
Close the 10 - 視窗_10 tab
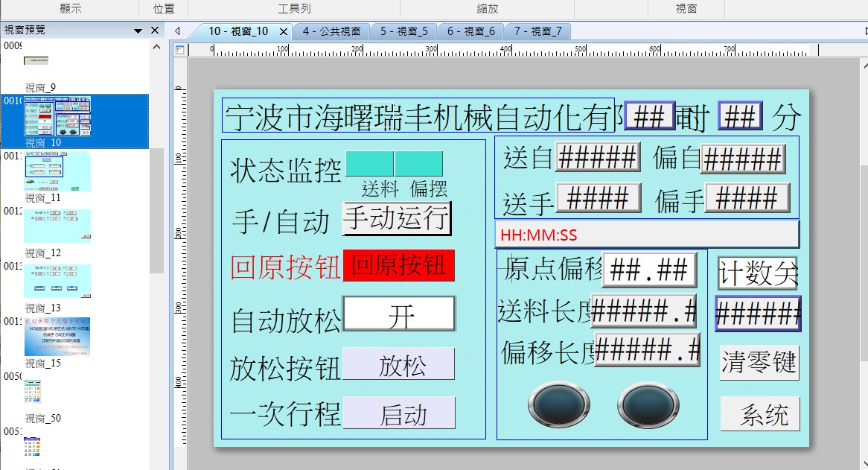pos(283,32)
